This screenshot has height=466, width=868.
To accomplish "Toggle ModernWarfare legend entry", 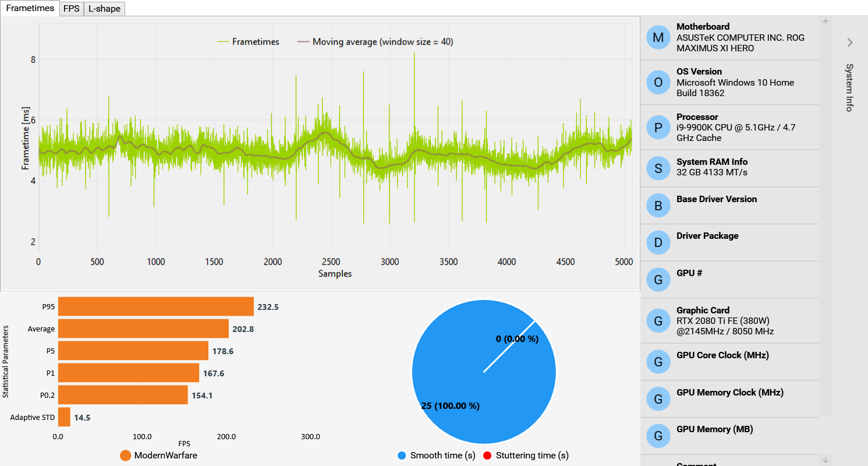I will [158, 456].
